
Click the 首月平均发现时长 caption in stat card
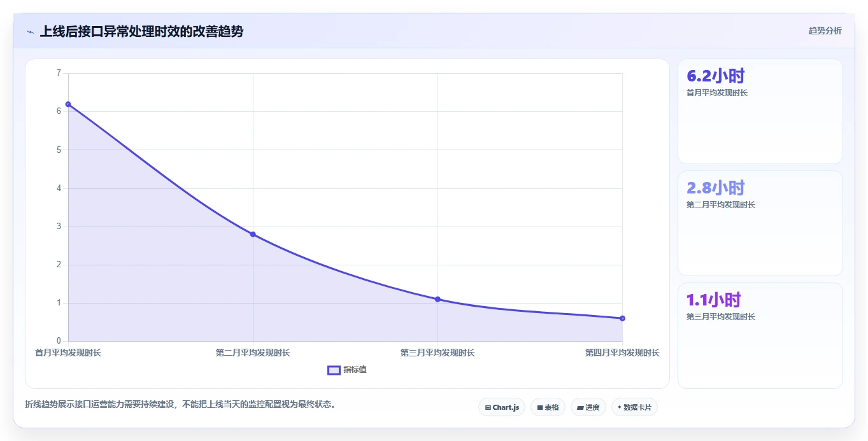point(717,93)
